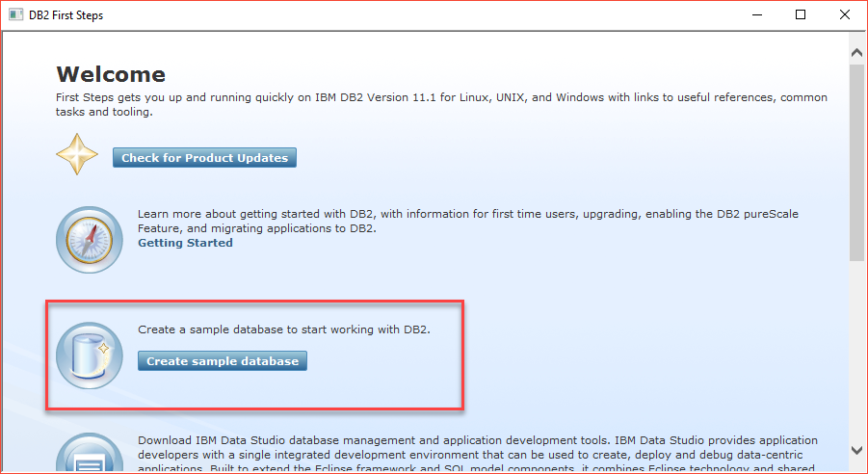This screenshot has width=868, height=474.
Task: Open the Getting Started link
Action: click(185, 243)
